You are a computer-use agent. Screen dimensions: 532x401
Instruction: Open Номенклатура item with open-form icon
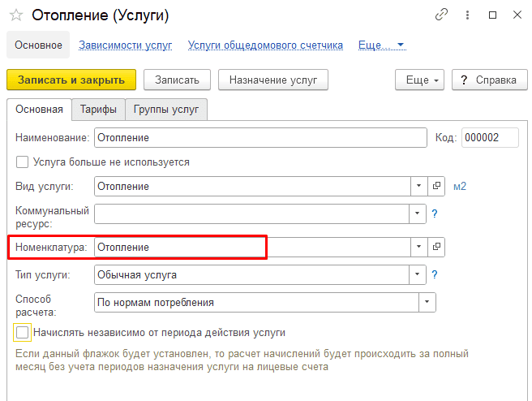[x=436, y=247]
